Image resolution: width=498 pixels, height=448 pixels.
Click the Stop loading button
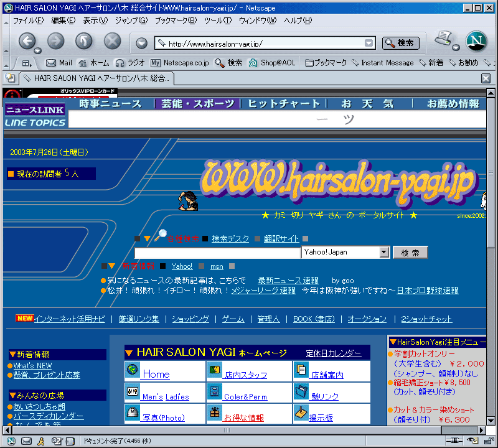click(x=113, y=41)
